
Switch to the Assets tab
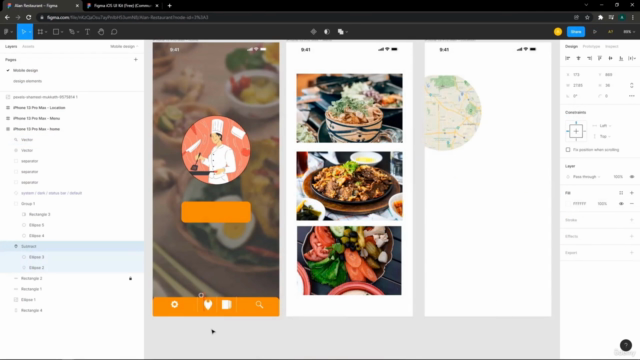point(28,47)
